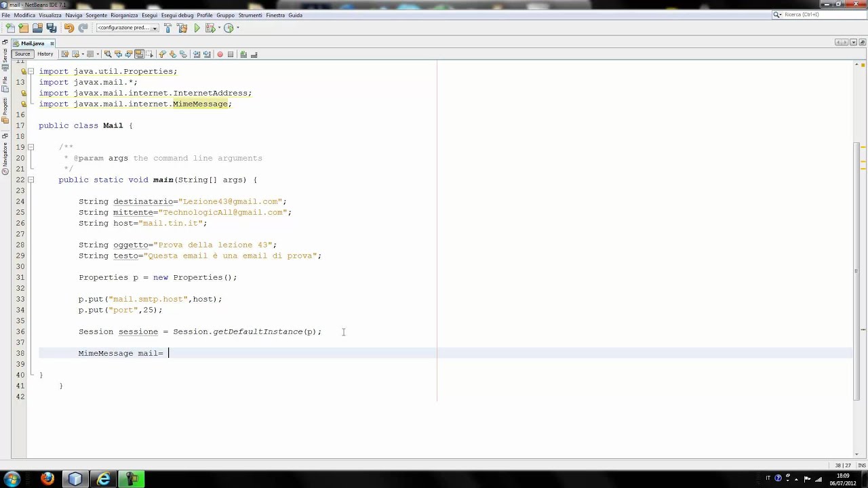Jump to last edit in editor toolbar
Screen dimensions: 868x488
pos(65,54)
